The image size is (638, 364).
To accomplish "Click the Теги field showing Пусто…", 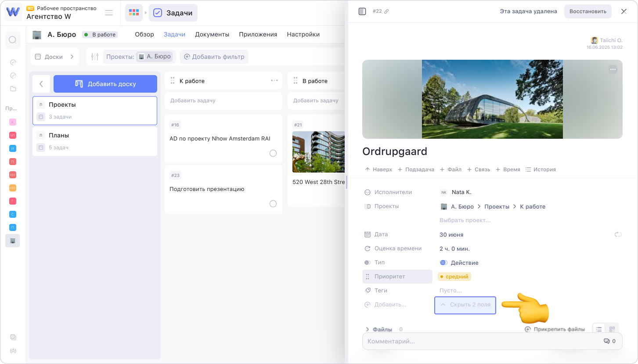I will pyautogui.click(x=451, y=291).
